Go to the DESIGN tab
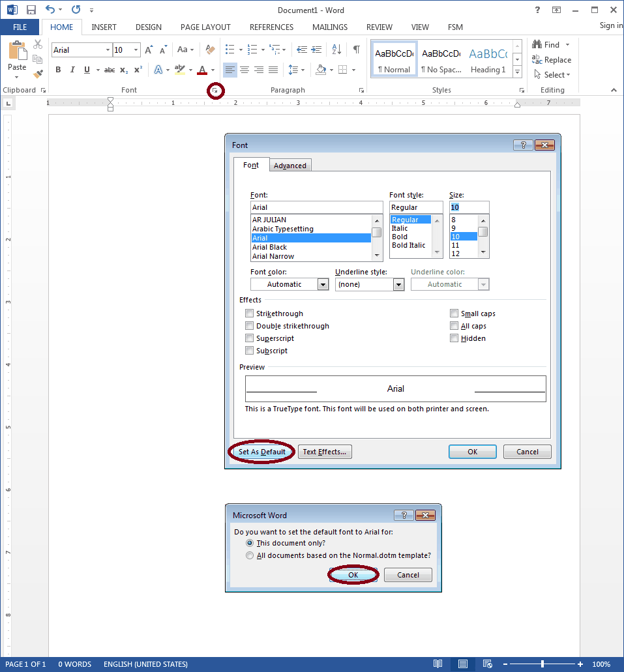The width and height of the screenshot is (624, 672). pyautogui.click(x=149, y=27)
